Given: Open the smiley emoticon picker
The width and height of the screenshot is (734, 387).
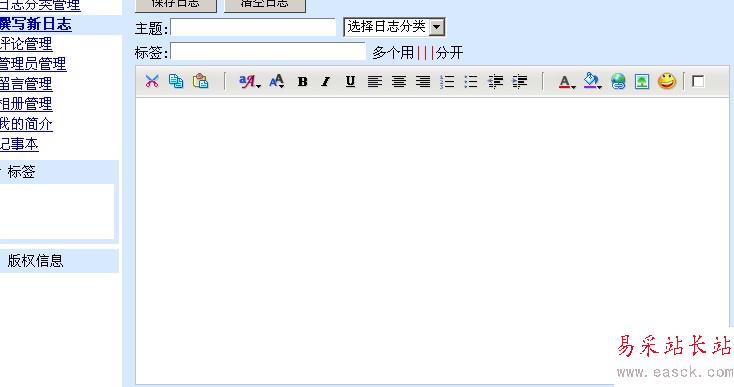Looking at the screenshot, I should pos(667,81).
